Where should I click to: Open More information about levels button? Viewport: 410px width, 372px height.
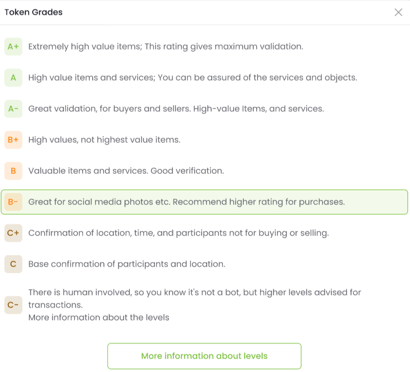point(204,356)
